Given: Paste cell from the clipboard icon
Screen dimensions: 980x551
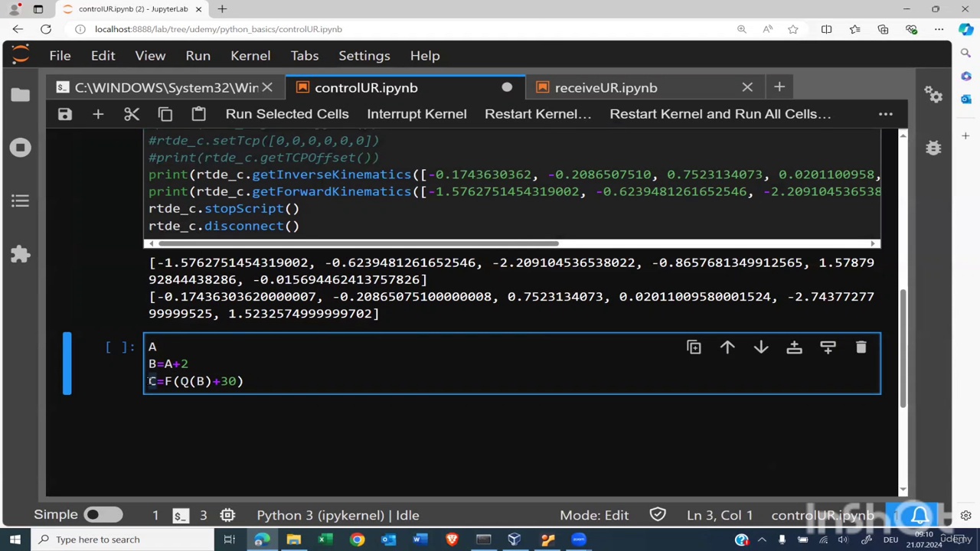Looking at the screenshot, I should pos(198,114).
